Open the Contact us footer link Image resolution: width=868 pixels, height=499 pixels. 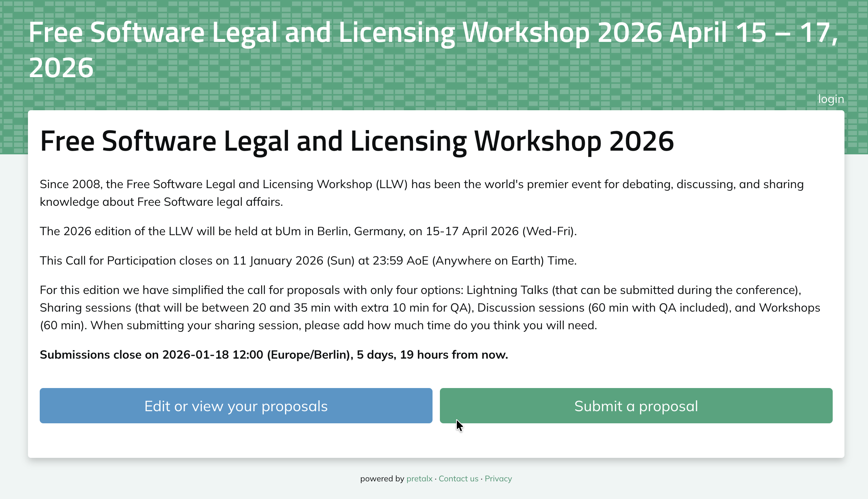pos(458,478)
